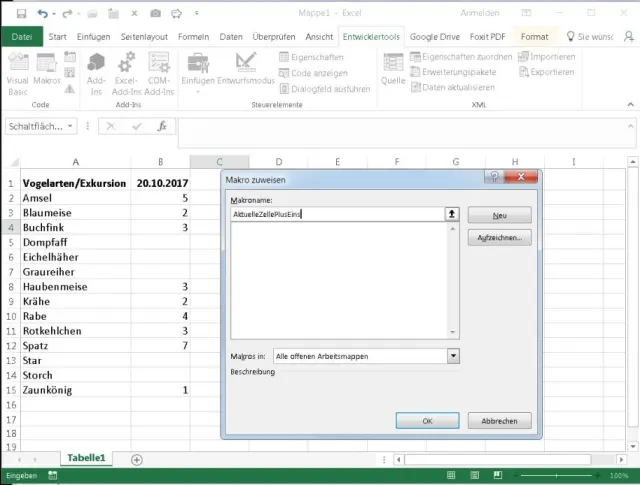Click the Makroname text field
The width and height of the screenshot is (640, 485).
337,214
